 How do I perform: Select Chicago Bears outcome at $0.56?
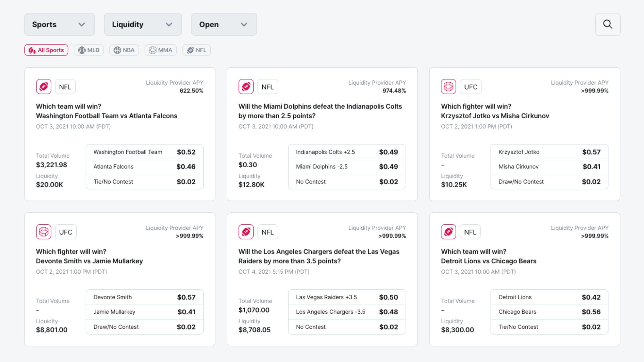tap(550, 312)
